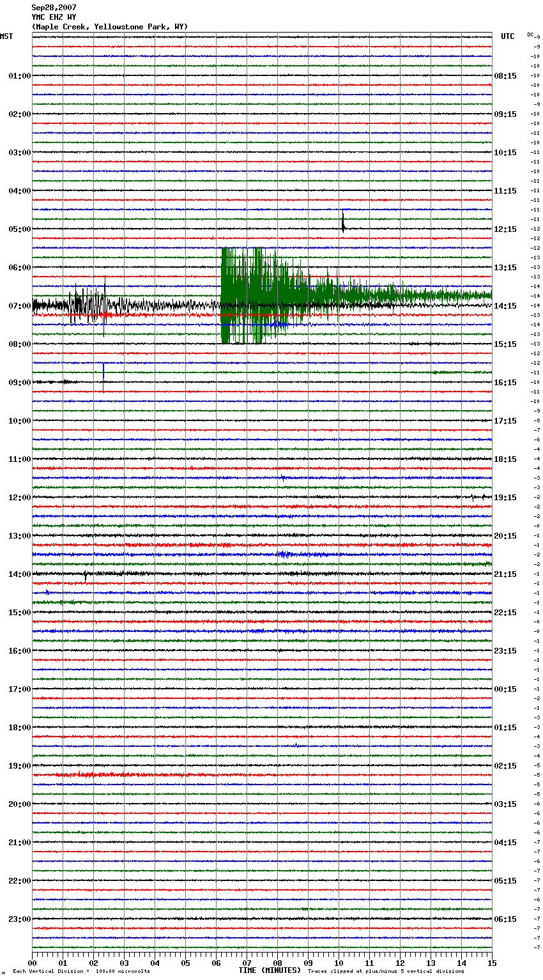Click the "06:00" MST hour label
The width and height of the screenshot is (543, 980).
point(20,268)
